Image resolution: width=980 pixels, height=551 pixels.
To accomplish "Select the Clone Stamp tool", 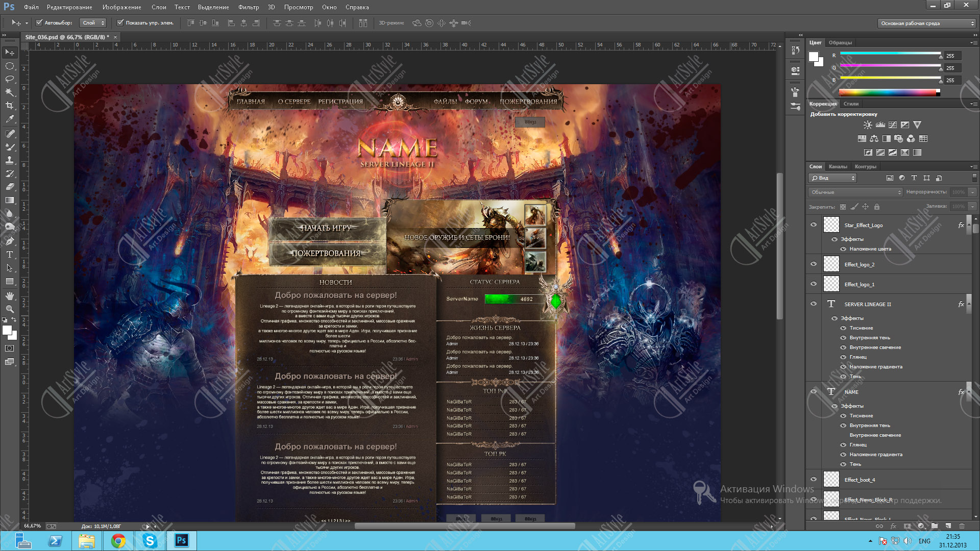I will click(x=10, y=160).
